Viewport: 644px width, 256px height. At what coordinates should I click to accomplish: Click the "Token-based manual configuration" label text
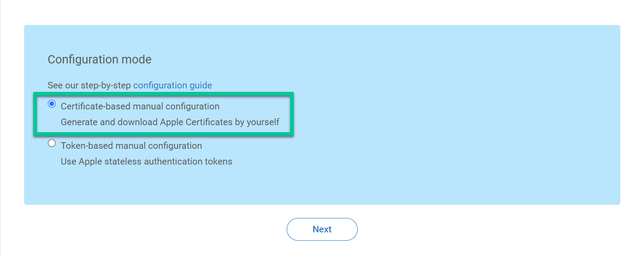131,146
